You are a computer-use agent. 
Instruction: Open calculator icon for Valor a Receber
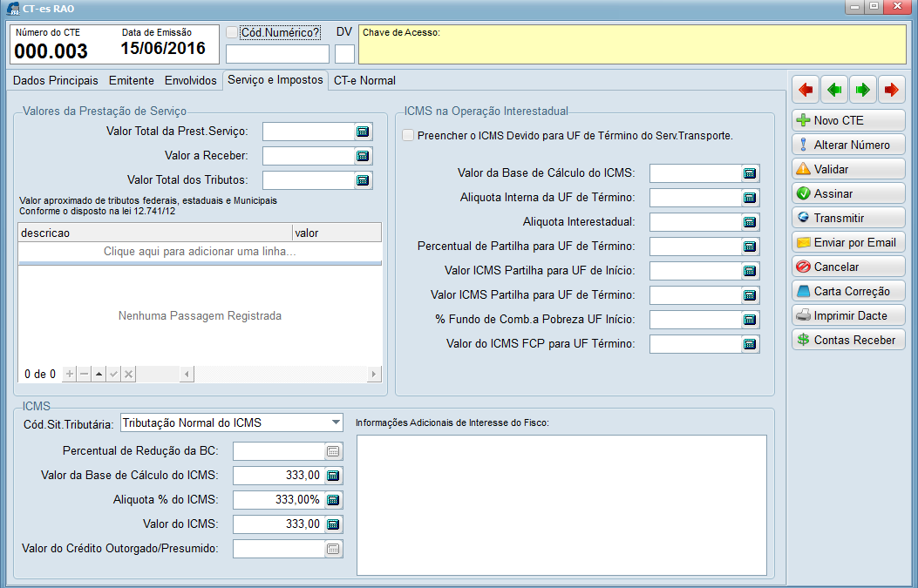point(363,156)
